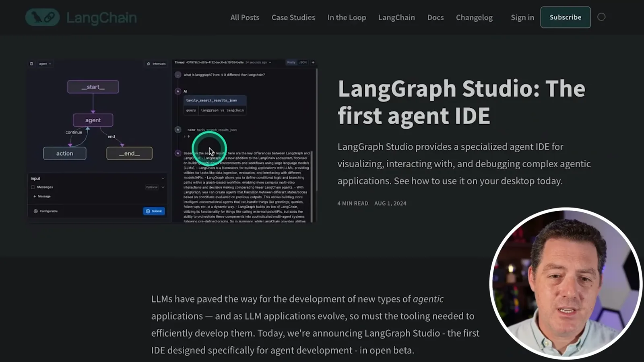
Task: Click the sidebar panel icon in Studio preview
Action: coord(31,64)
